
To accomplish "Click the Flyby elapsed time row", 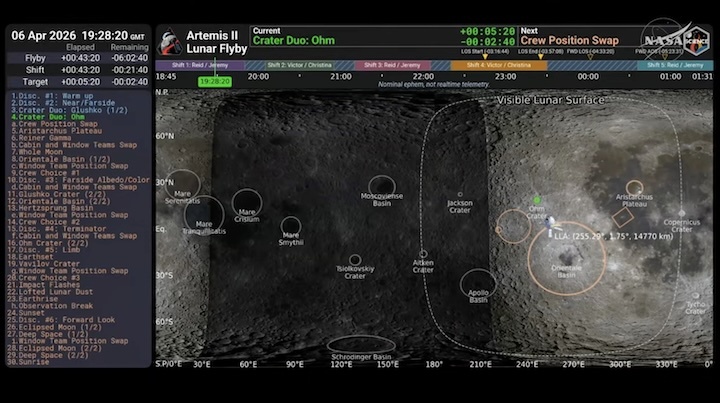I will click(78, 58).
